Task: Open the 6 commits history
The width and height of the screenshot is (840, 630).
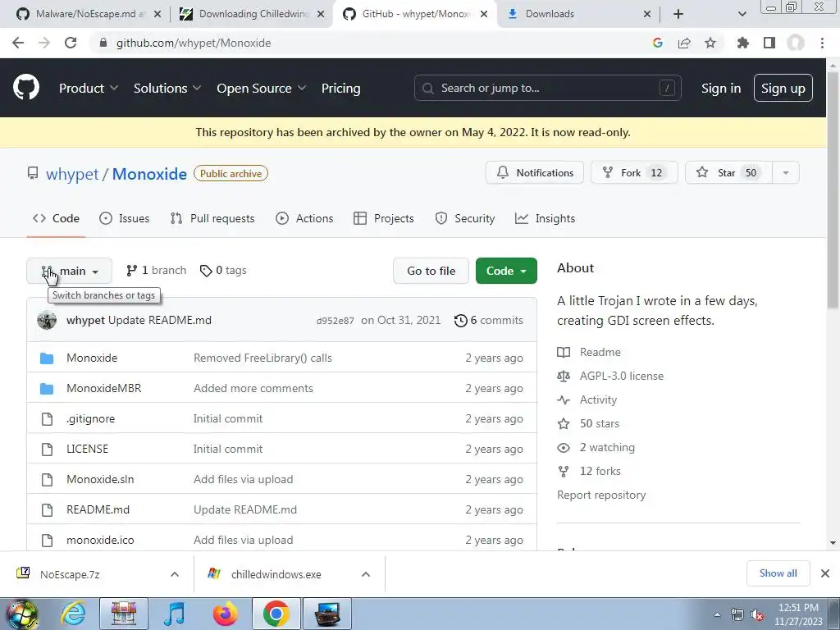Action: [x=489, y=321]
